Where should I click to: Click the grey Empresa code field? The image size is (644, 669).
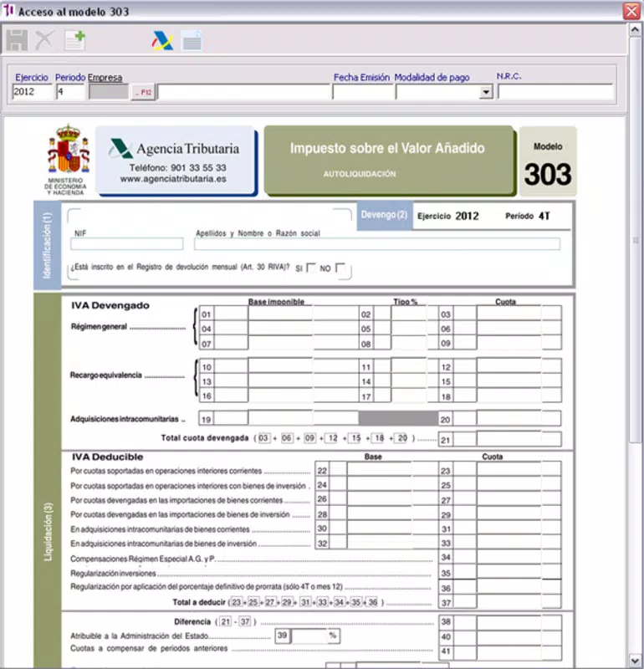[109, 92]
